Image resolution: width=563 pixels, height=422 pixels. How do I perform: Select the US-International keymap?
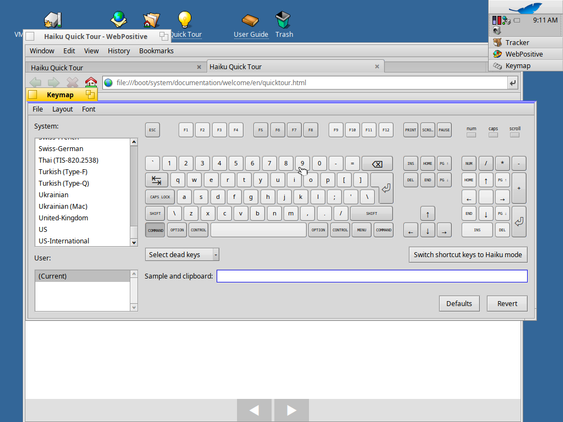83,241
